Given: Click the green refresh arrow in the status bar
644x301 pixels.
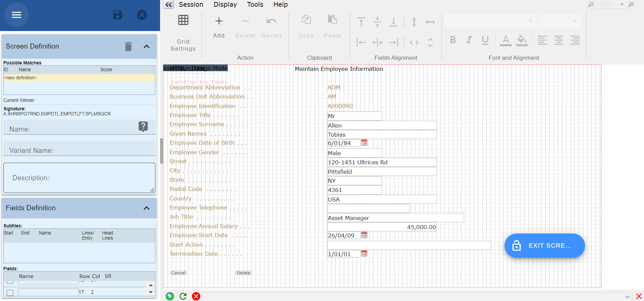Looking at the screenshot, I should [x=183, y=296].
